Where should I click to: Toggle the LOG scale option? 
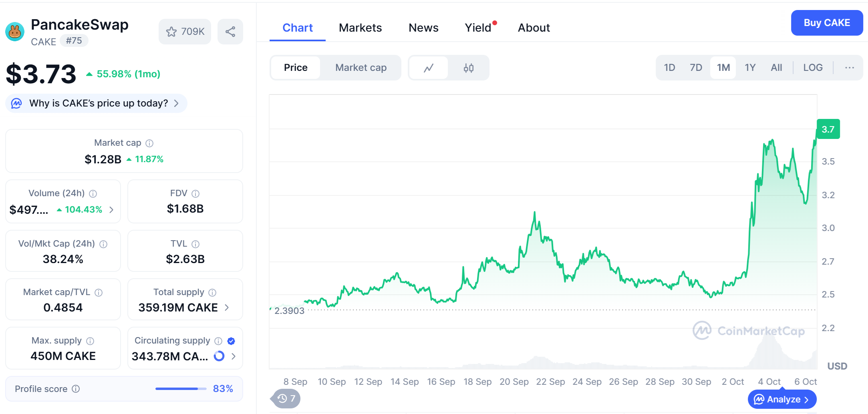pos(813,68)
